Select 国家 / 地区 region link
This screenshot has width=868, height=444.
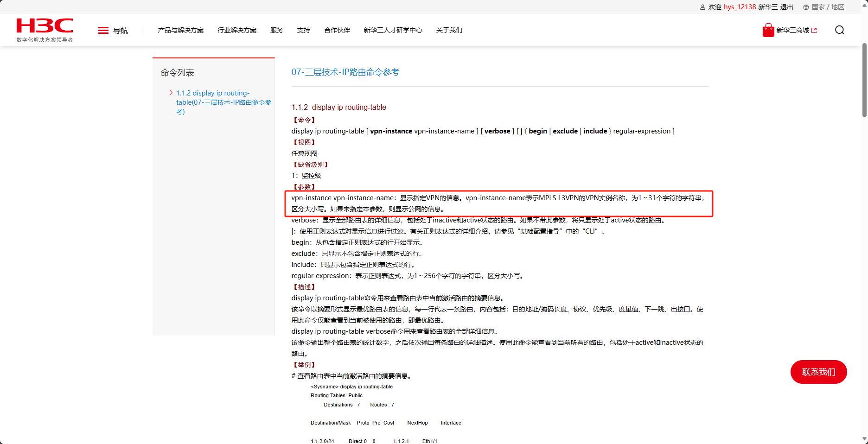[828, 7]
